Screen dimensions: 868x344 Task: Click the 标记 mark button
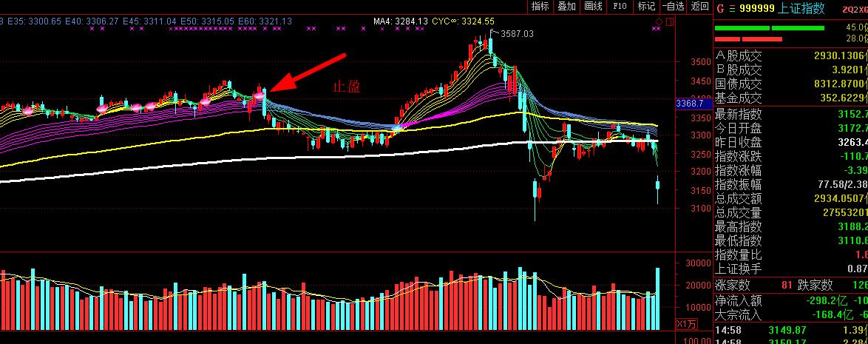646,7
